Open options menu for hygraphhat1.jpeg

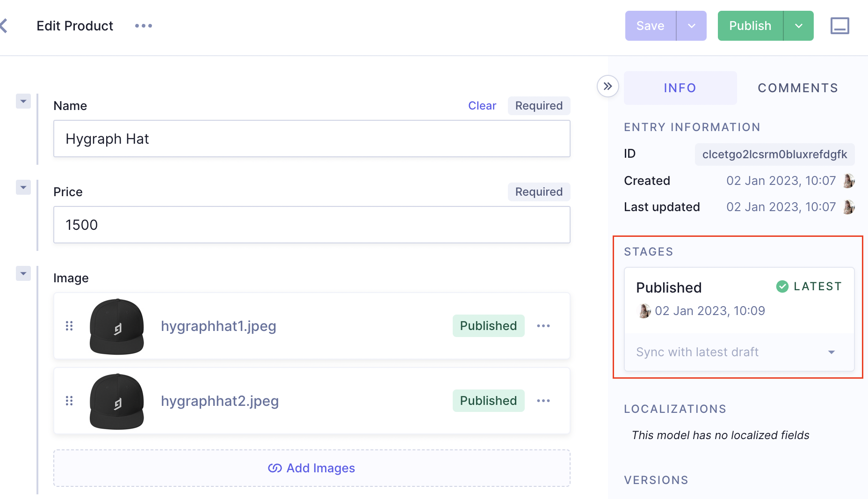[x=543, y=326]
